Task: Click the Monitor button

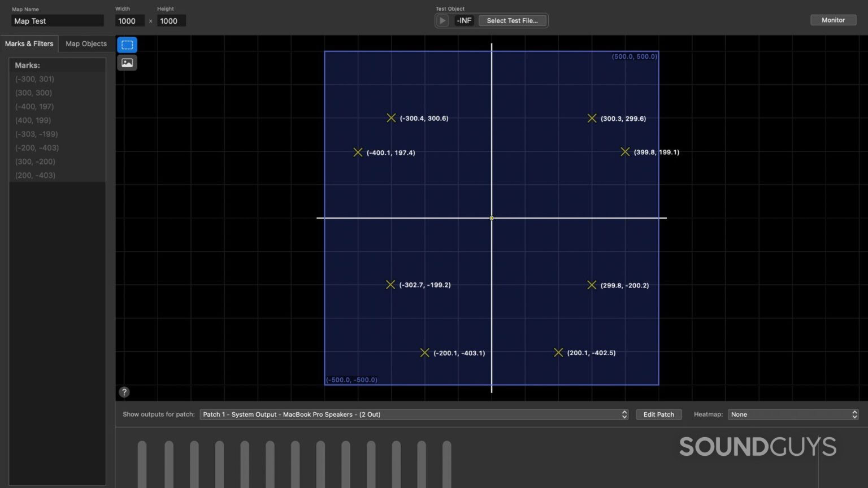Action: point(833,20)
